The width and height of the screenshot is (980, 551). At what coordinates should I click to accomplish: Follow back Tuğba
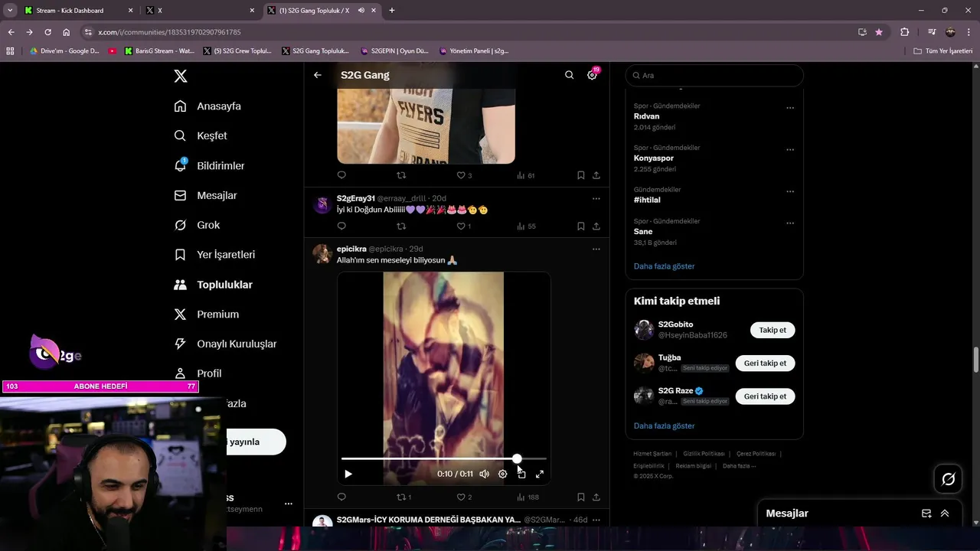[x=765, y=363]
